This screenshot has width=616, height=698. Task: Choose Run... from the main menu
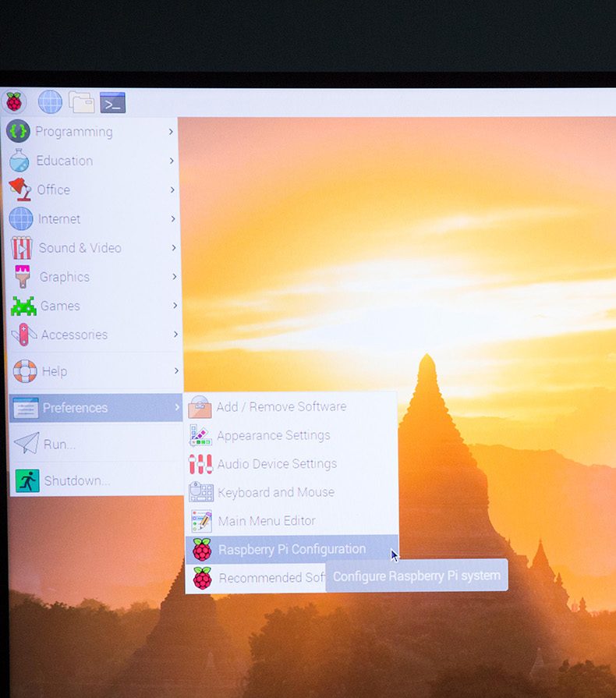(97, 444)
